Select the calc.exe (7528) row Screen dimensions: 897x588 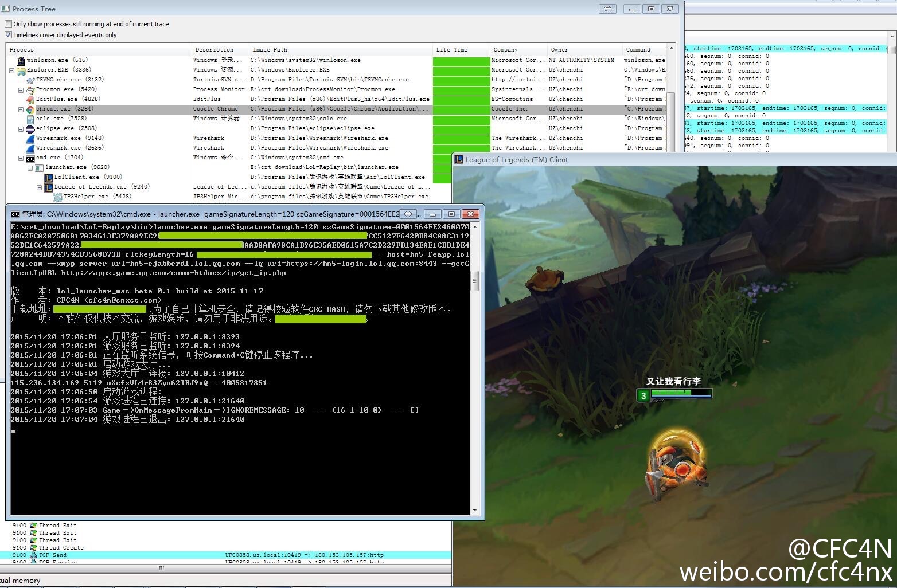(x=336, y=119)
